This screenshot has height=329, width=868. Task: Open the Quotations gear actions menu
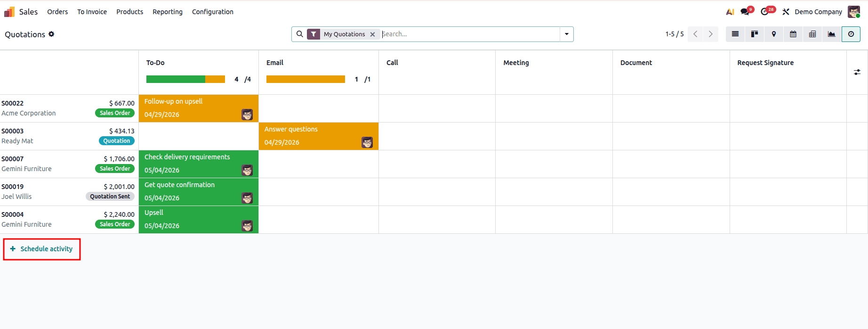(51, 34)
